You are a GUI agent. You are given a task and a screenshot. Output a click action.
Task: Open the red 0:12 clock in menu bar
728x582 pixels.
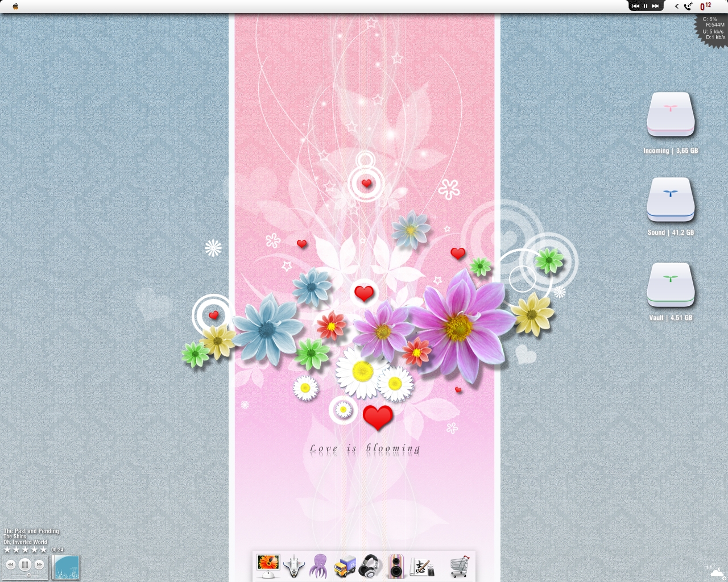(705, 6)
